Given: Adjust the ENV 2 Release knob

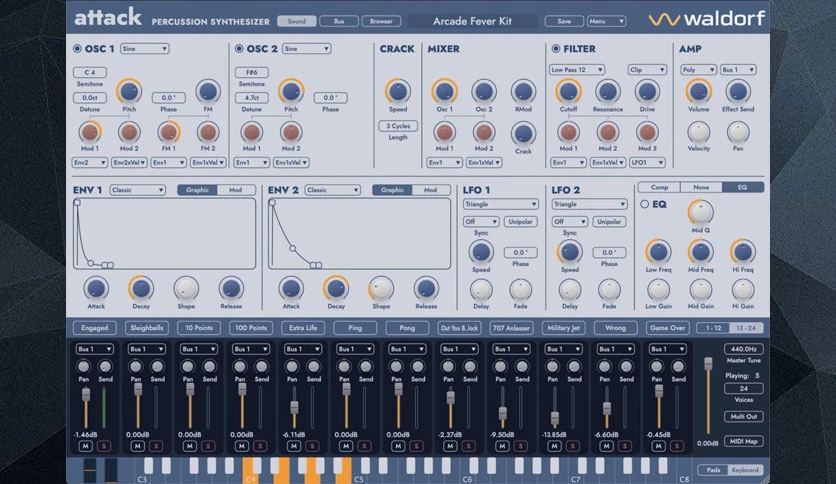Looking at the screenshot, I should pos(426,288).
